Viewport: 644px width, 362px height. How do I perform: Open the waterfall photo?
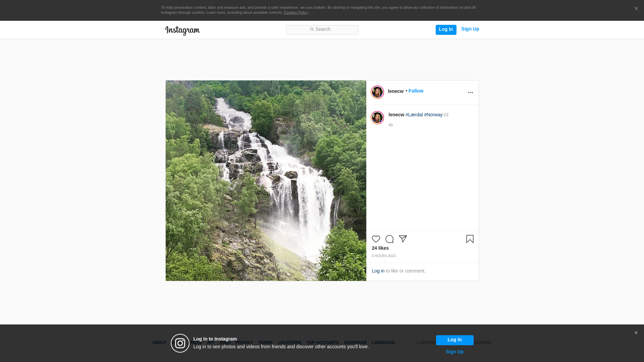pyautogui.click(x=266, y=180)
